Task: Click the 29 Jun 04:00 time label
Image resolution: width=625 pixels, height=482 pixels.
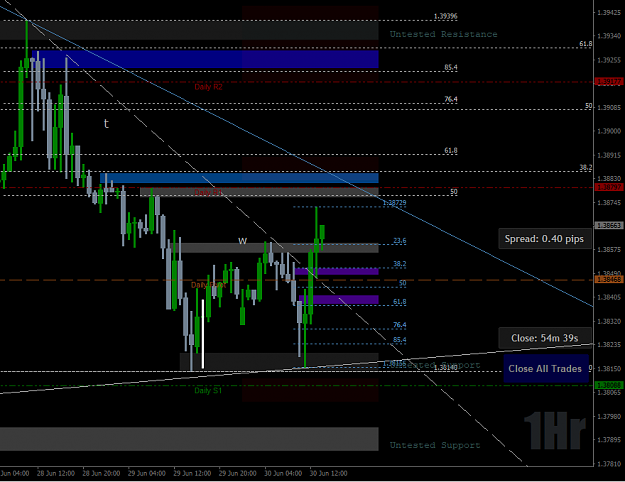Action: click(x=147, y=473)
